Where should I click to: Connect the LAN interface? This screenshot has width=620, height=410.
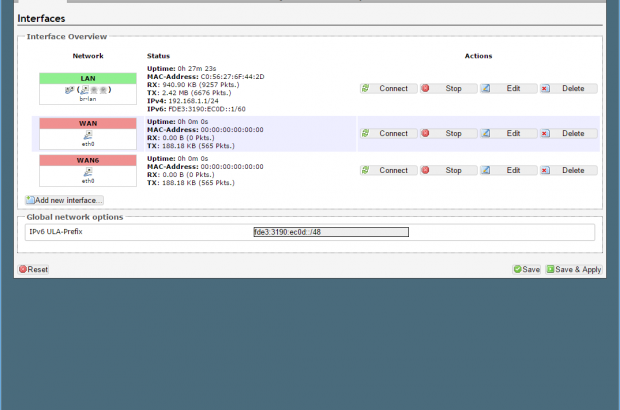pyautogui.click(x=387, y=88)
